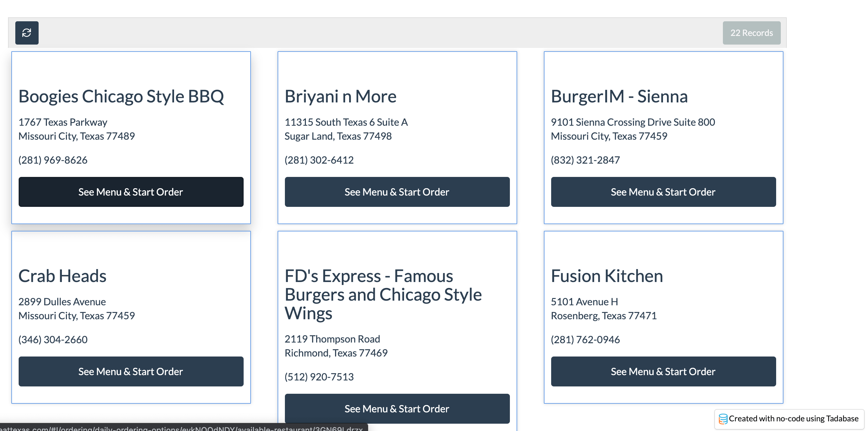
Task: Click address 1767 Texas Parkway
Action: [x=63, y=122]
